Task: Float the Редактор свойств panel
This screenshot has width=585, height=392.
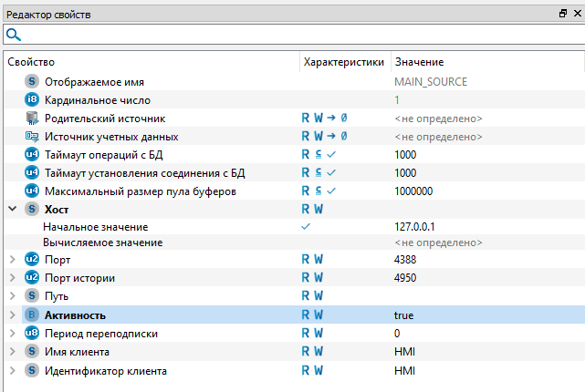Action: pos(563,12)
